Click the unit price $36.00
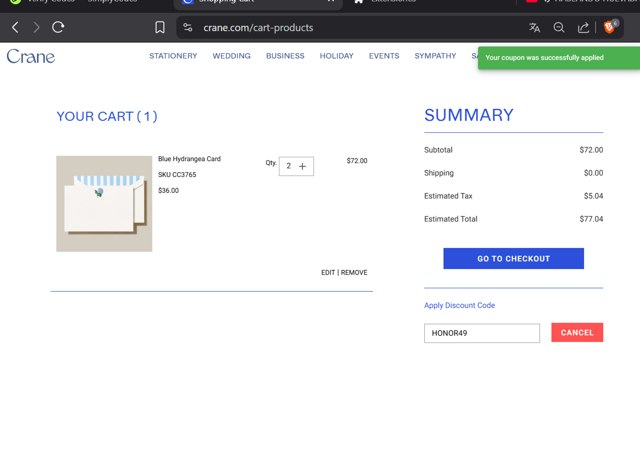 tap(168, 191)
